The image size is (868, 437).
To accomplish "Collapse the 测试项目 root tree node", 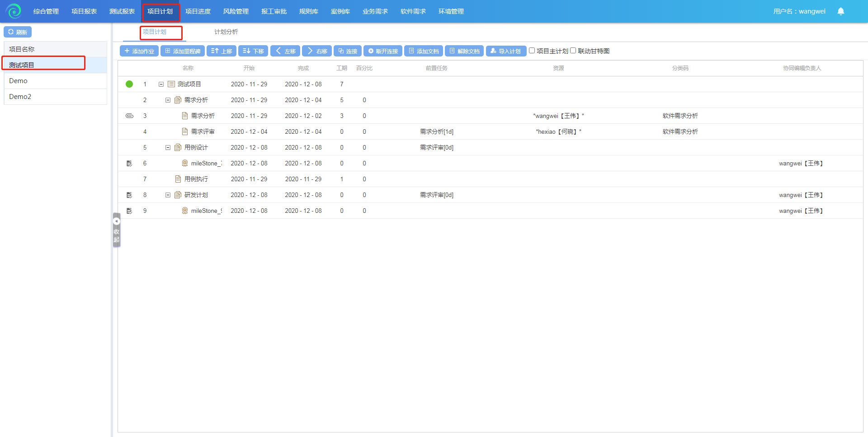I will pos(161,84).
